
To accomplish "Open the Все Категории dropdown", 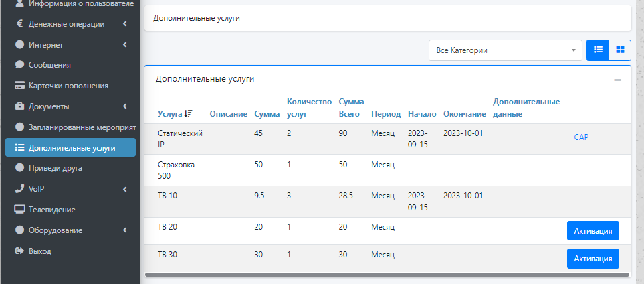I will [x=505, y=50].
